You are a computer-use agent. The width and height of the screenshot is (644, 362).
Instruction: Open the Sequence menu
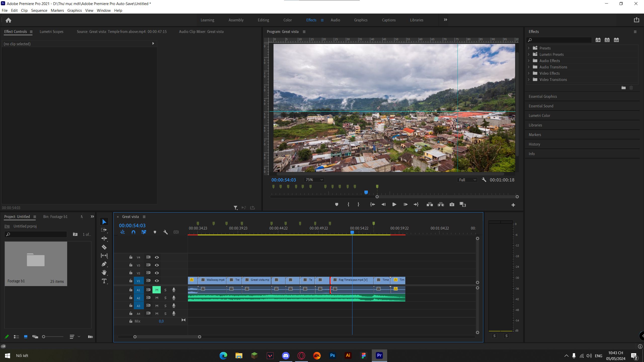tap(39, 10)
